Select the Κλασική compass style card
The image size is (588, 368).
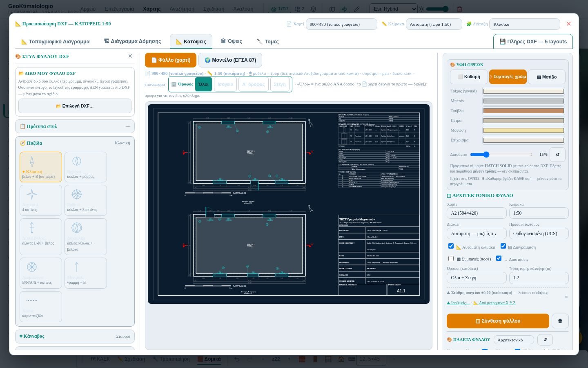(41, 167)
